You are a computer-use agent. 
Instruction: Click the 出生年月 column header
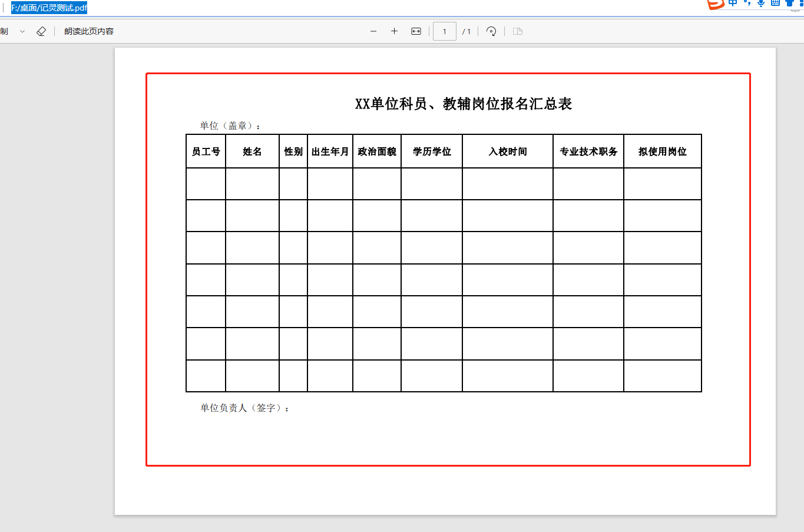pyautogui.click(x=330, y=151)
